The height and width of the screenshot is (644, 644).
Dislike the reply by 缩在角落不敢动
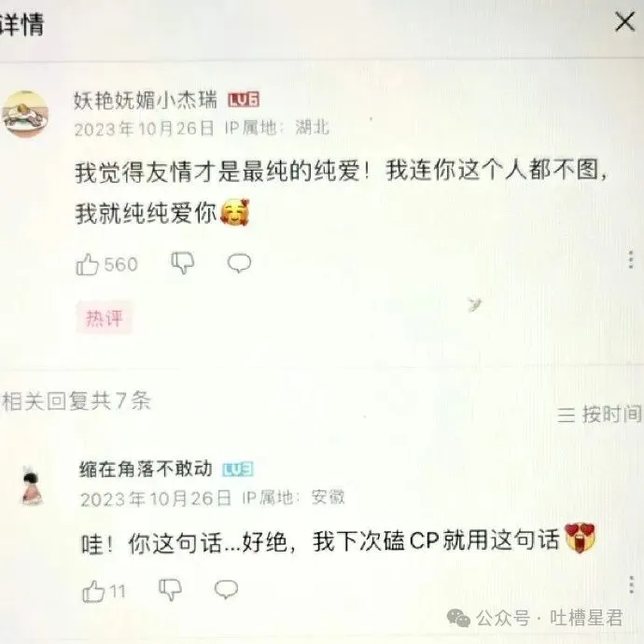click(x=170, y=589)
